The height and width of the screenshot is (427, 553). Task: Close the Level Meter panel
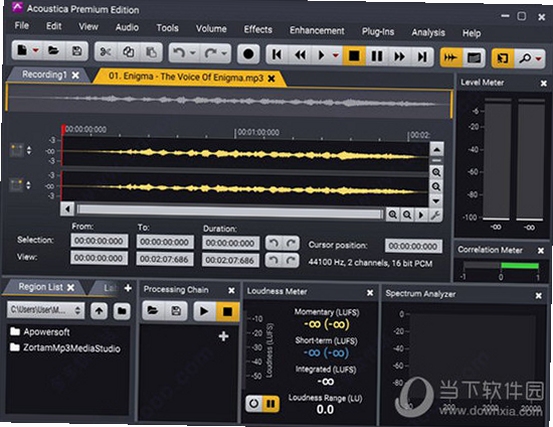pos(543,83)
